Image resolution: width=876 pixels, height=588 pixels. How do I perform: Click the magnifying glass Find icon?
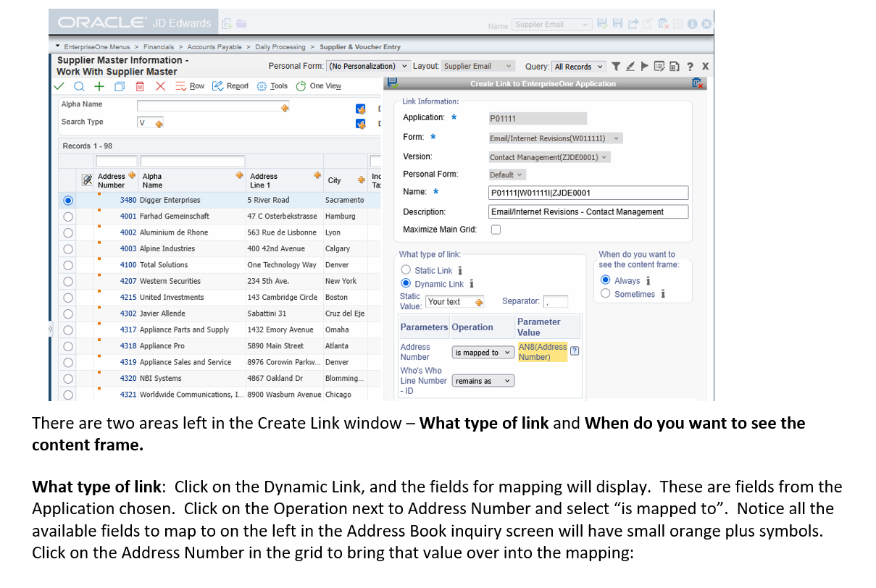point(78,86)
